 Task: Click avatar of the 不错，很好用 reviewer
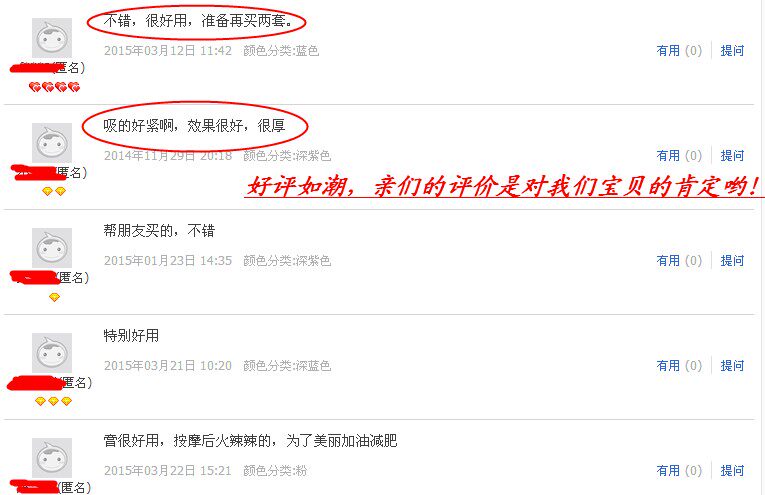coord(52,38)
